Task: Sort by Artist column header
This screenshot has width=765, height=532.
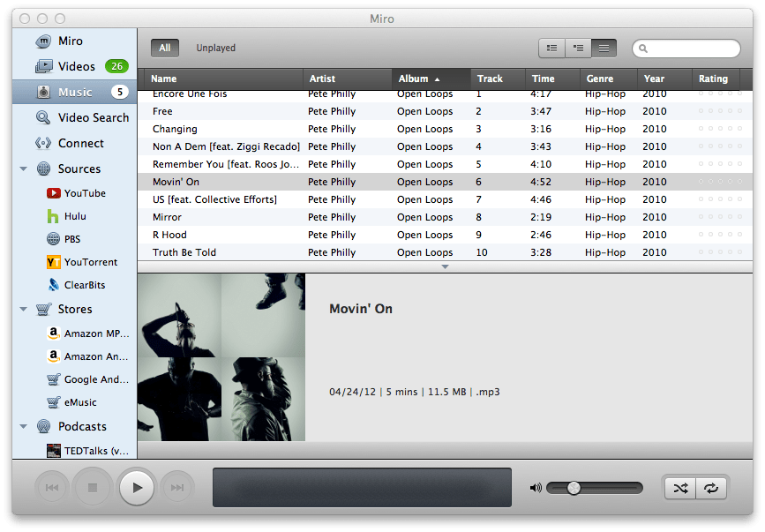Action: [348, 79]
